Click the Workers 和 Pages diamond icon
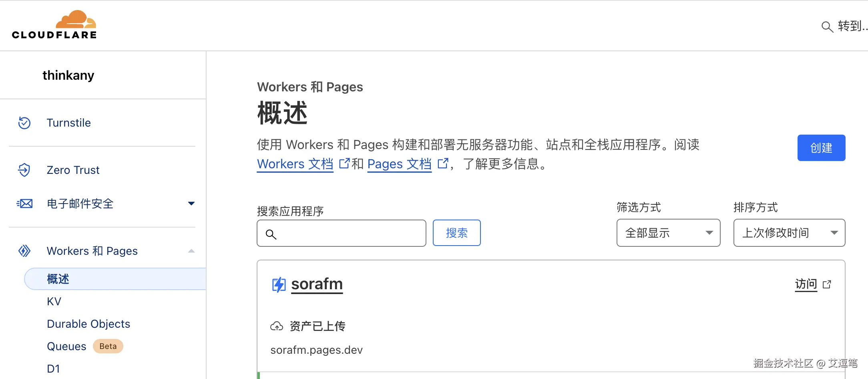 pyautogui.click(x=24, y=251)
